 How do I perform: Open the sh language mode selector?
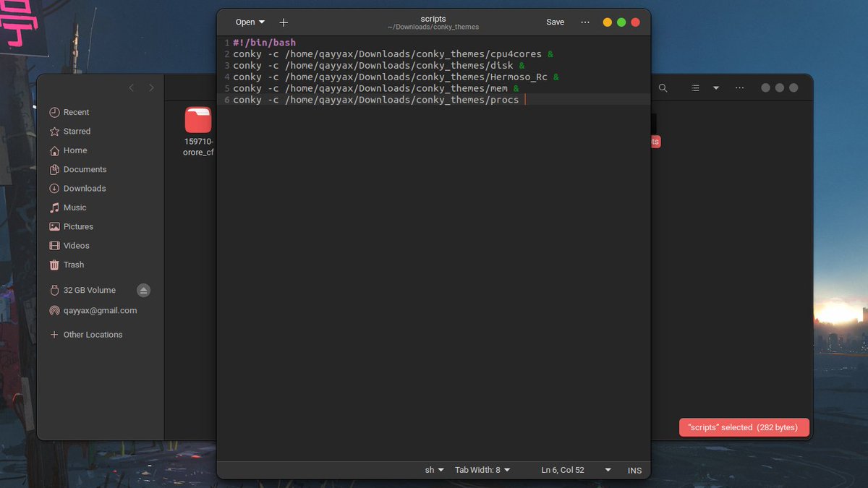(433, 470)
